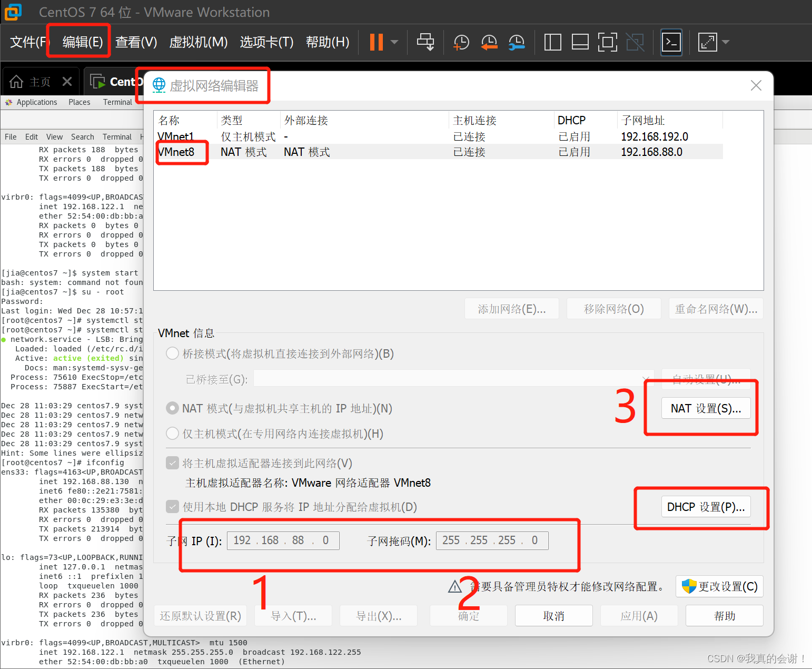812x669 pixels.
Task: Open the File menu in guest terminal
Action: (x=11, y=137)
